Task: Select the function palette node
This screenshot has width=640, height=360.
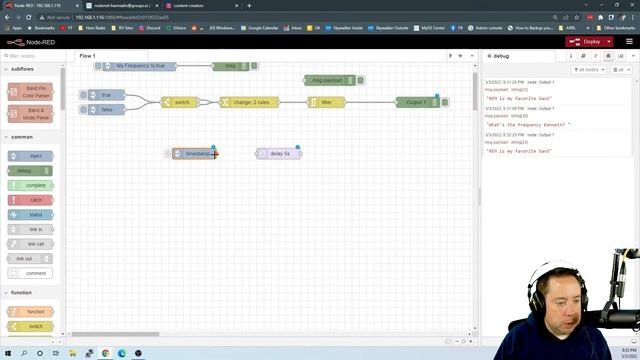Action: tap(31, 312)
